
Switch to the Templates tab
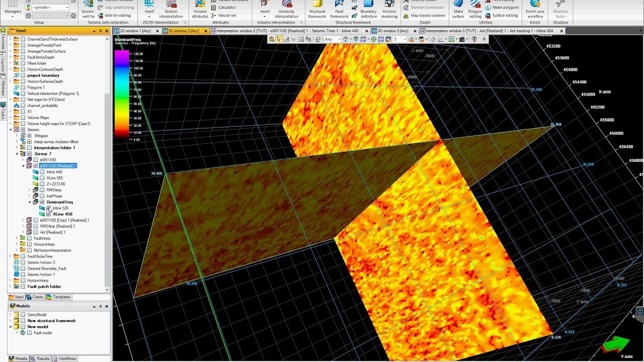(x=59, y=297)
